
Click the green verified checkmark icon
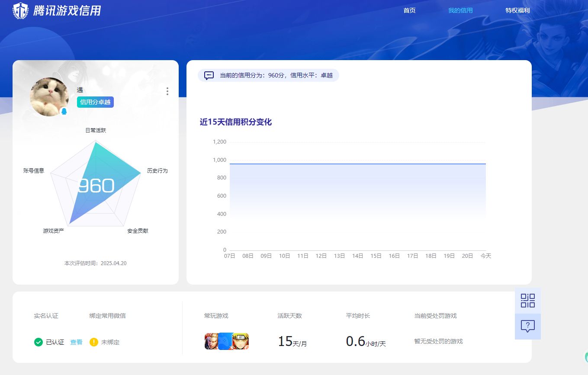[39, 342]
